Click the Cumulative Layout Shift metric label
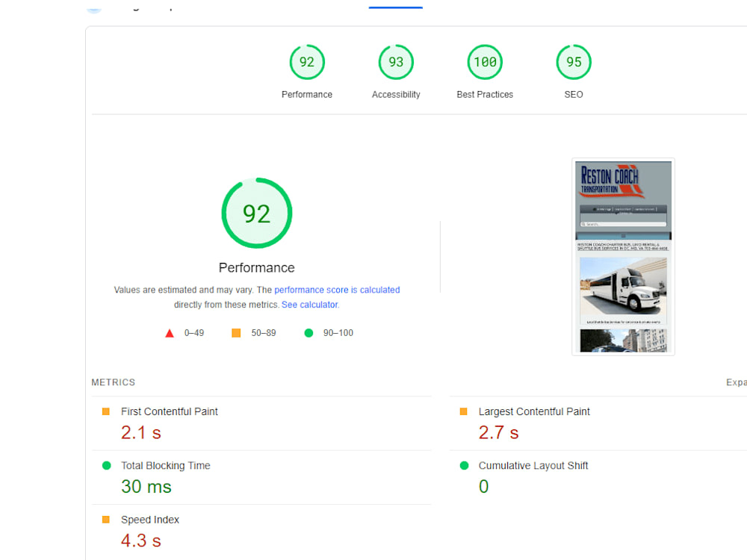 tap(533, 465)
